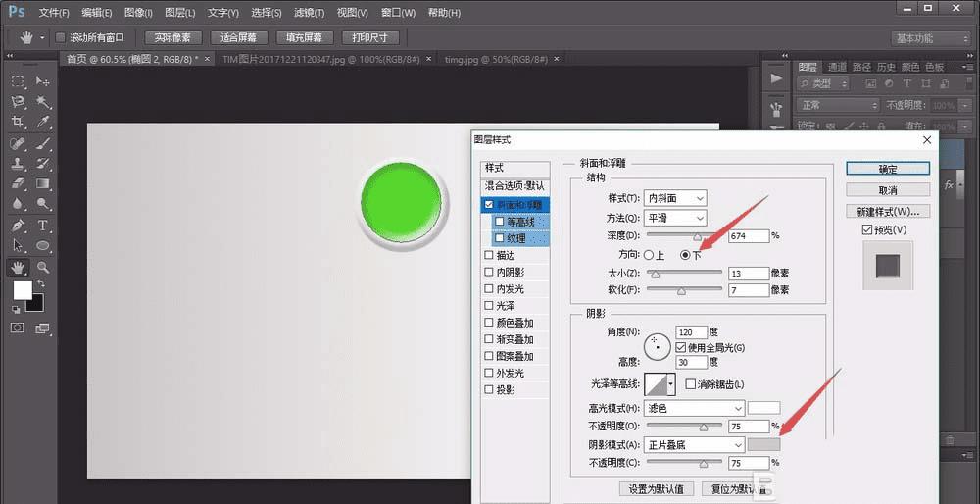Open the Shadow Mode (正片叠底) dropdown
Image resolution: width=980 pixels, height=504 pixels.
point(694,444)
